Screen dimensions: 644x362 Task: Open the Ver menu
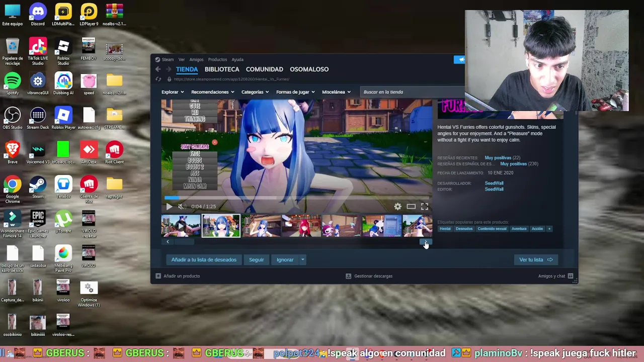coord(181,59)
